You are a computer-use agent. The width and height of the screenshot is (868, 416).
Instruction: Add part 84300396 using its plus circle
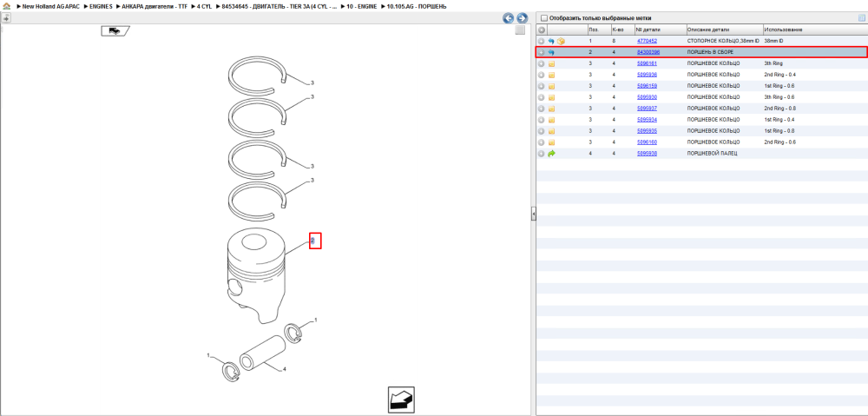click(542, 52)
